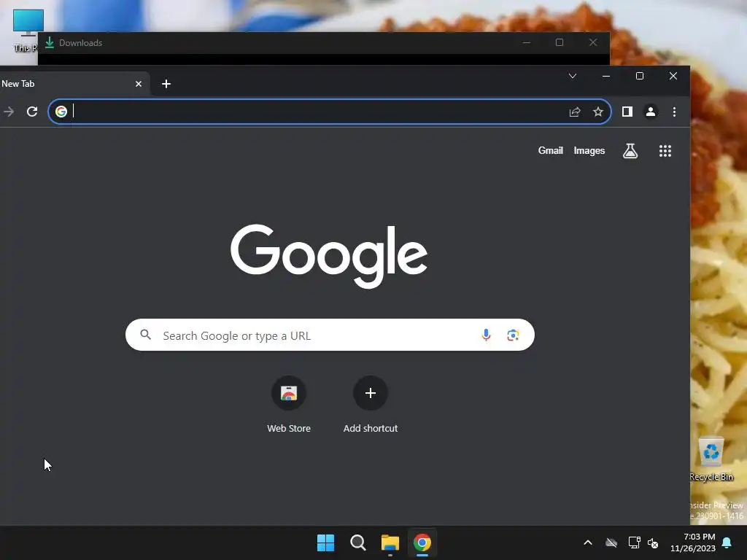Click Chrome icon in taskbar
Screen dimensions: 747x560
coord(422,542)
